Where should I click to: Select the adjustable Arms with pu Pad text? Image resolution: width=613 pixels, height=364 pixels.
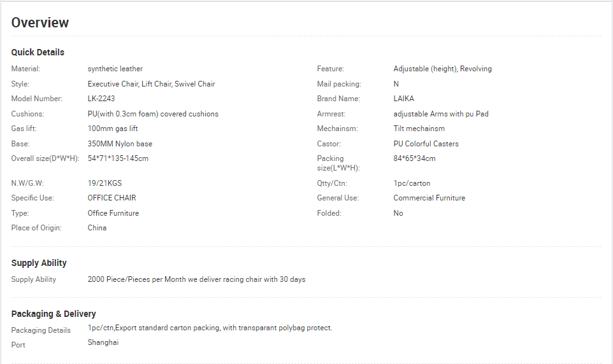441,114
